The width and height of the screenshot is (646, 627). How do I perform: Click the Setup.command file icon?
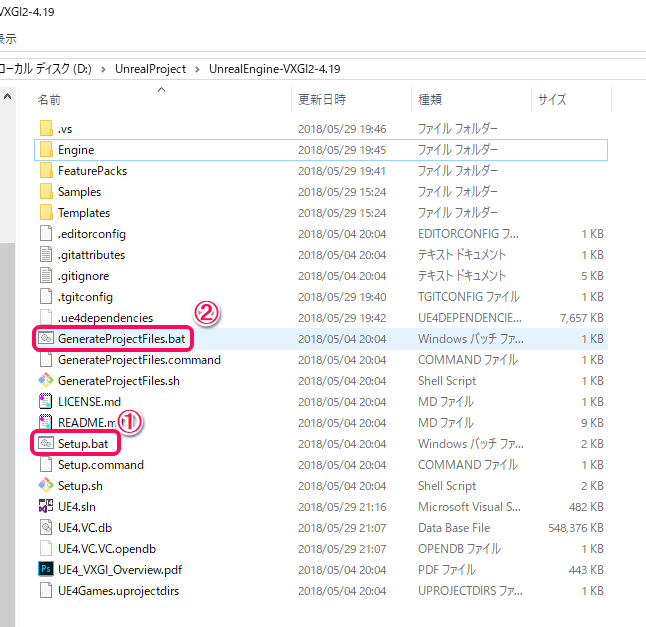(46, 465)
